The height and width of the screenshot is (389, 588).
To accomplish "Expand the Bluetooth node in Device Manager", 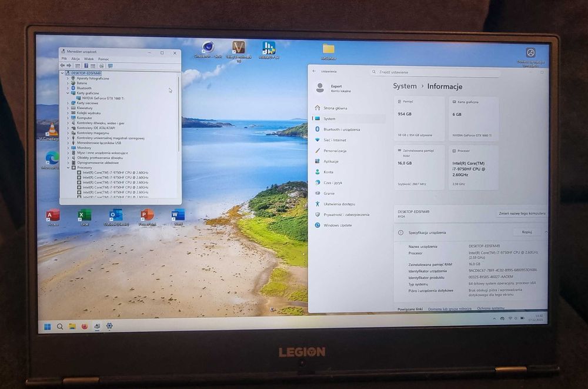I will click(68, 88).
